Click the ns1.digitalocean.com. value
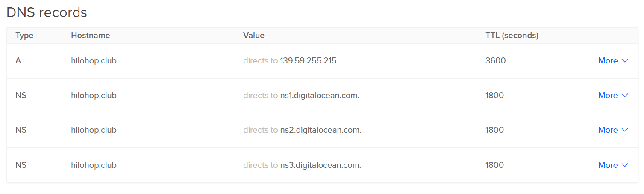Viewport: 644px width, 194px height. point(320,96)
